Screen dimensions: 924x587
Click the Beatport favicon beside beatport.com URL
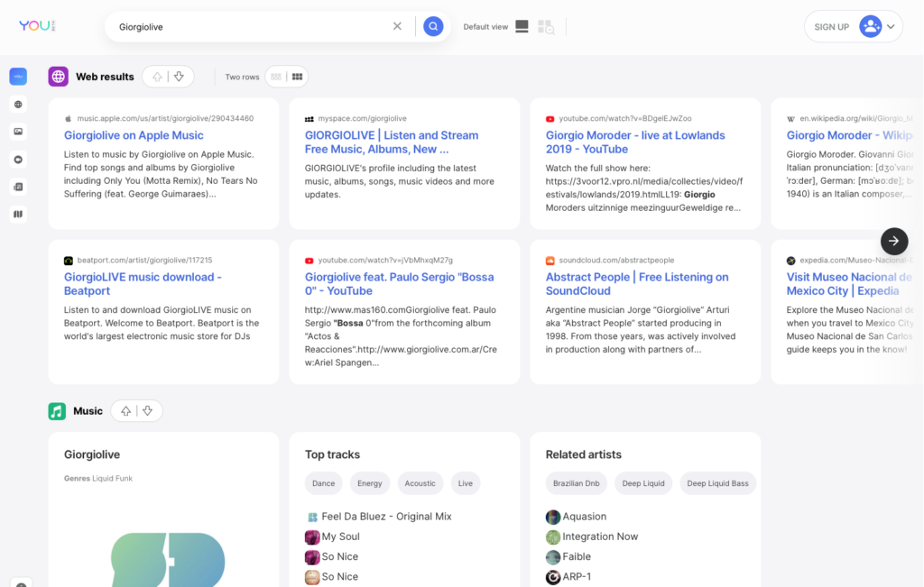[x=69, y=261]
